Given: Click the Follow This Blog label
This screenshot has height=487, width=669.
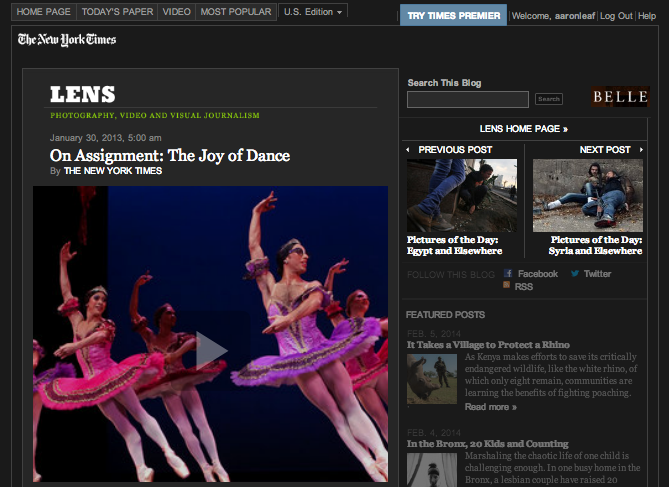Looking at the screenshot, I should (451, 274).
